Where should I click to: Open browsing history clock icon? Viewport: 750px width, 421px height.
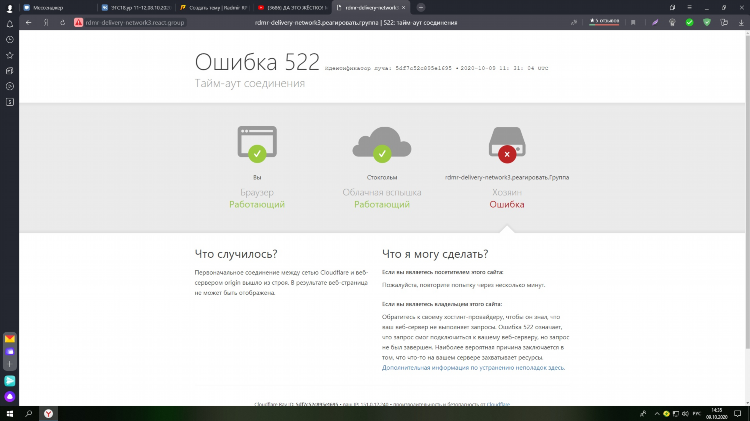coord(10,40)
